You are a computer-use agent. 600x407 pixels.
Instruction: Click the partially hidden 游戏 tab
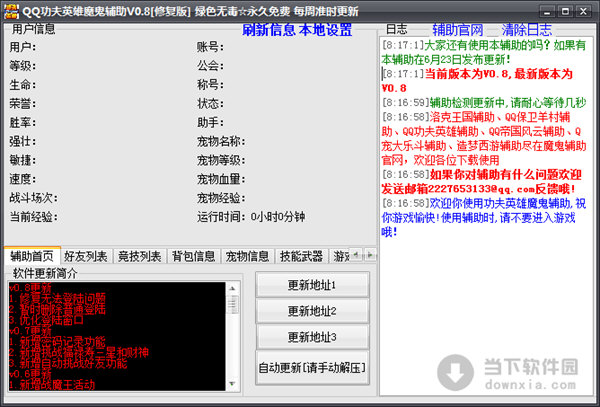pyautogui.click(x=341, y=257)
